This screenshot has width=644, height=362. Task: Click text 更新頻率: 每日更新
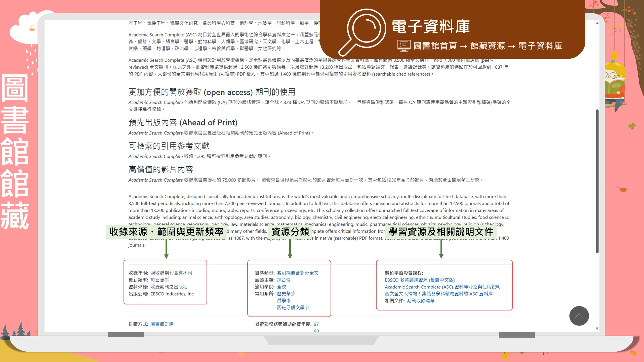tap(149, 280)
